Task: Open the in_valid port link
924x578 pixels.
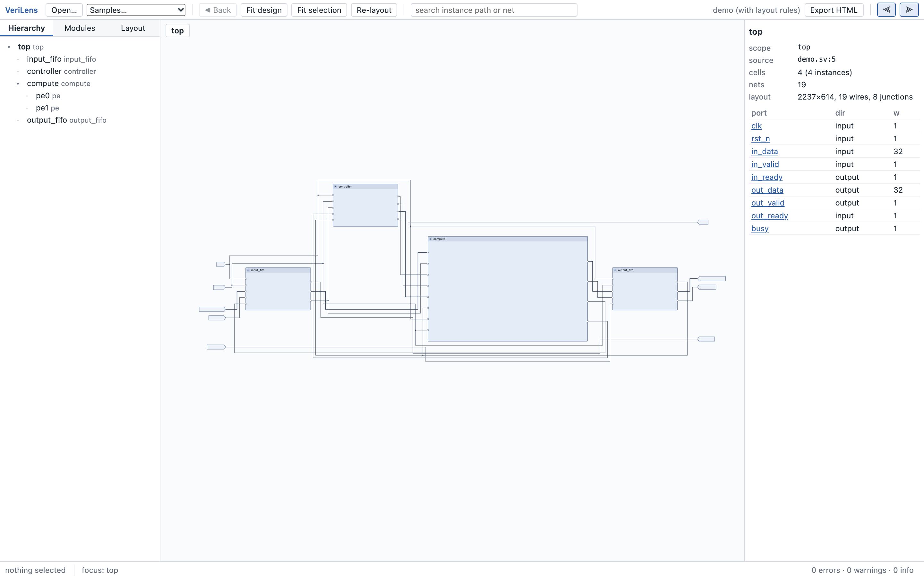Action: point(765,164)
